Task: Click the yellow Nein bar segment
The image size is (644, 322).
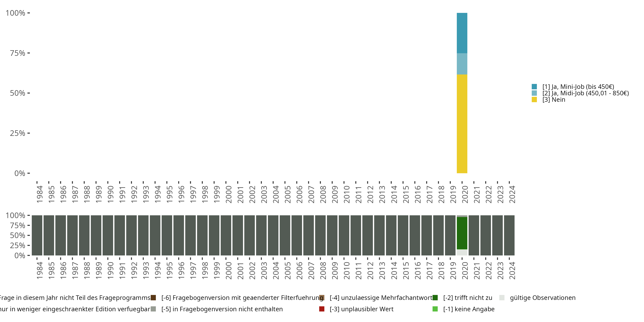Action: [462, 124]
